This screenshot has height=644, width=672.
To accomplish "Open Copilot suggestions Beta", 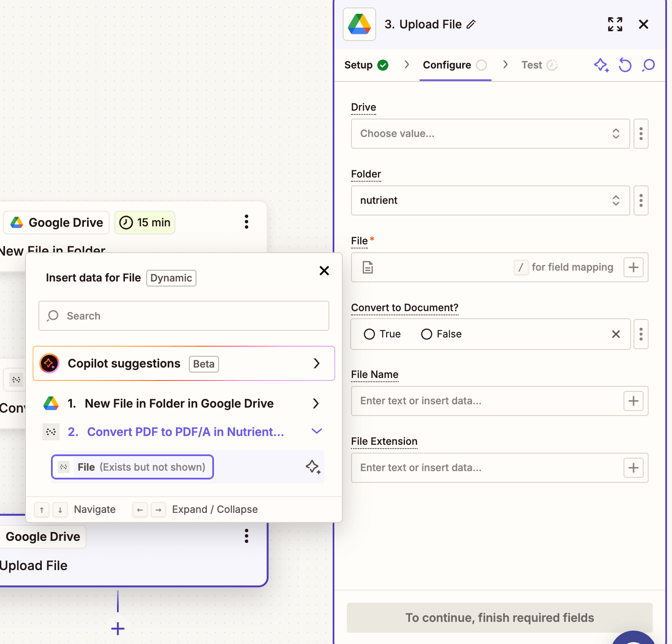I will 184,363.
